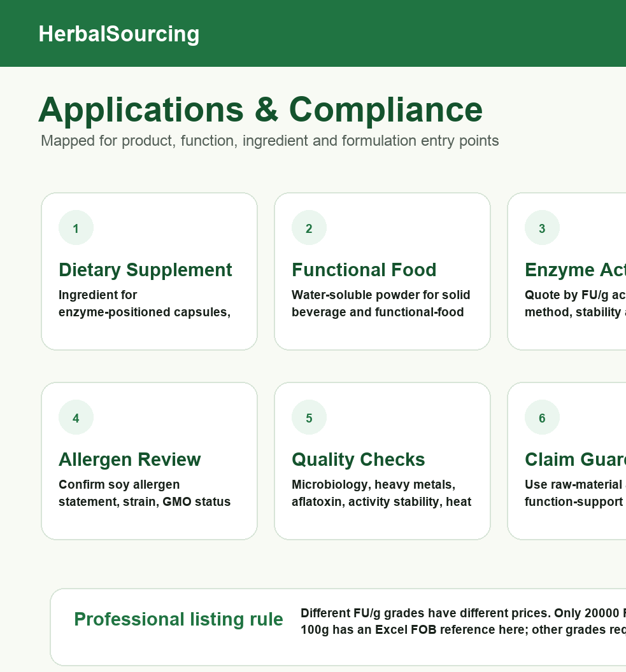This screenshot has width=626, height=672.
Task: Open the Functional Food card title
Action: pyautogui.click(x=364, y=270)
